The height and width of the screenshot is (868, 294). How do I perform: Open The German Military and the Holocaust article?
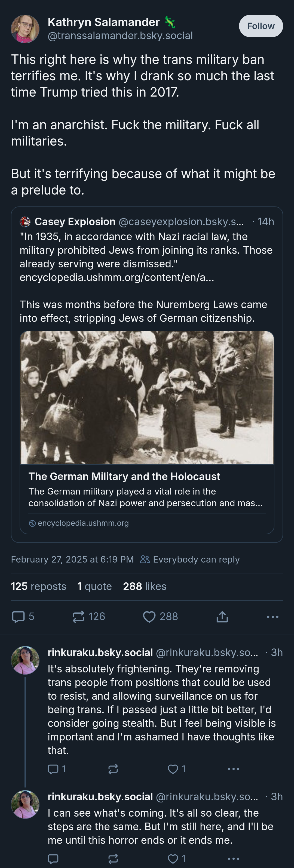click(x=124, y=477)
